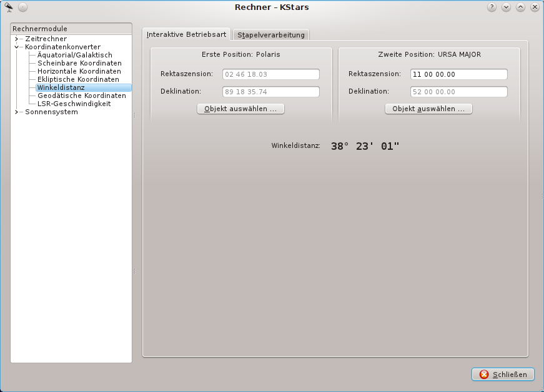Open Ekliptische Koordinaten module

[x=78, y=79]
